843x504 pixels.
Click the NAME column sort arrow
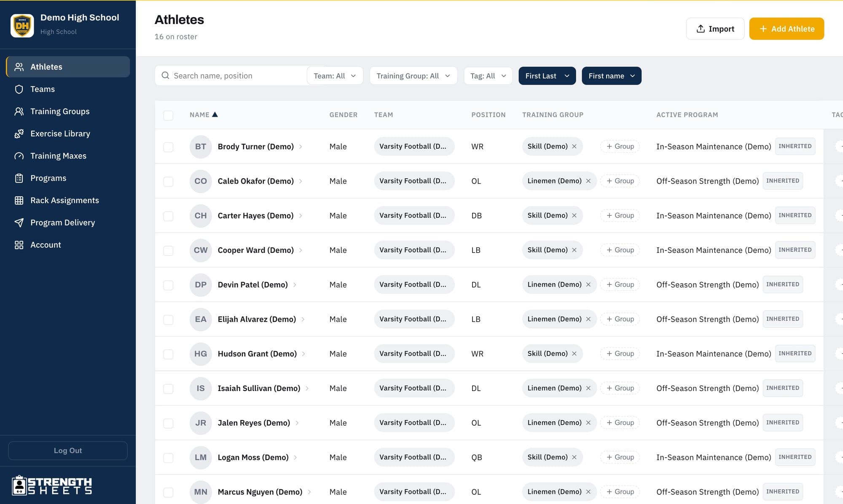click(215, 115)
